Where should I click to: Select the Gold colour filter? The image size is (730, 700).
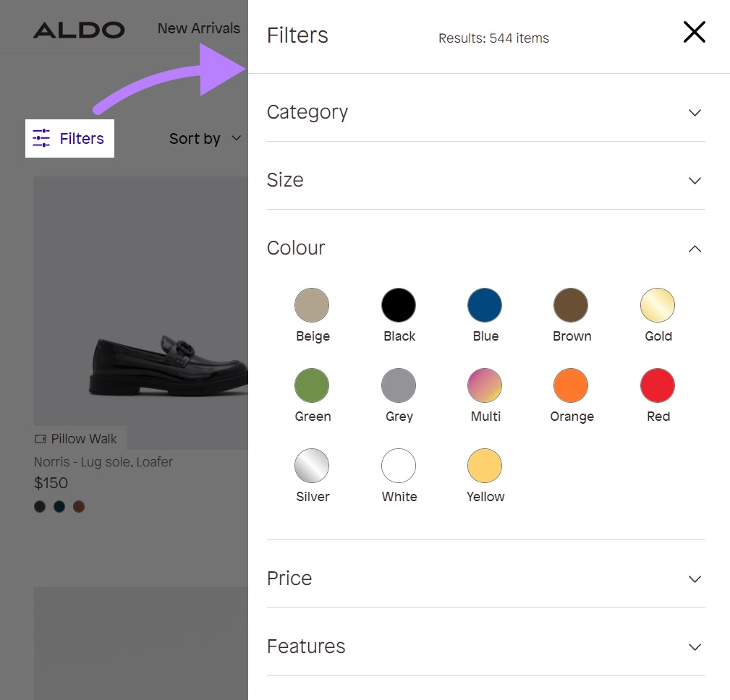click(658, 304)
